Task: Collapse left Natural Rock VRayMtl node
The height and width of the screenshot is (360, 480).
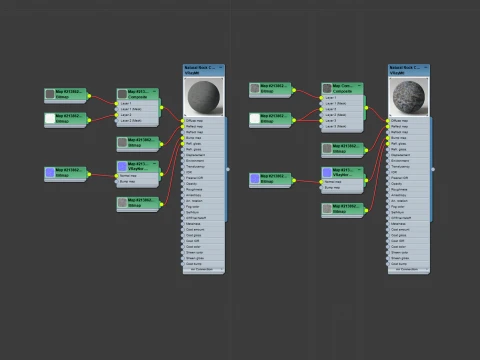Action: click(221, 67)
